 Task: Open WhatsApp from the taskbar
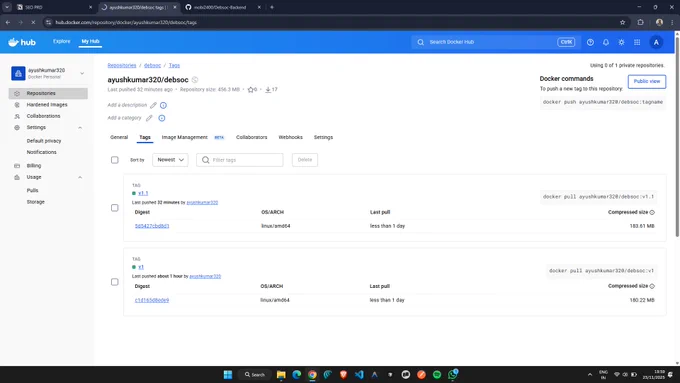click(x=453, y=375)
